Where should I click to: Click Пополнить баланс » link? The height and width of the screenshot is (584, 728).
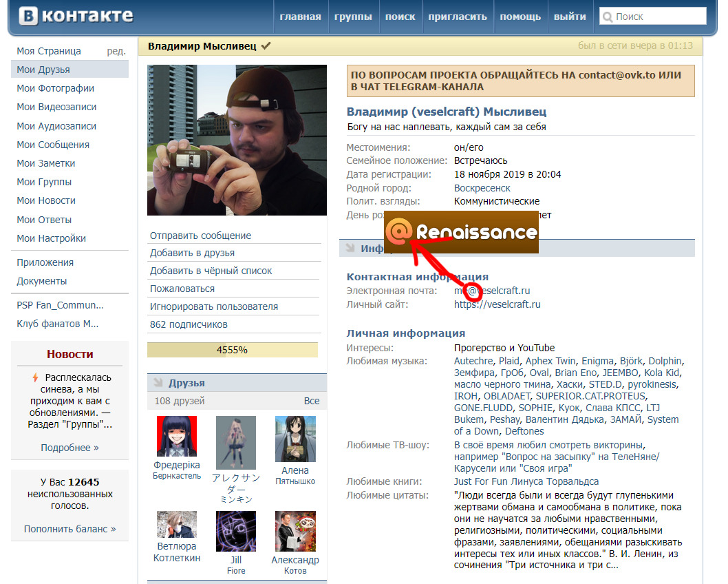[69, 529]
